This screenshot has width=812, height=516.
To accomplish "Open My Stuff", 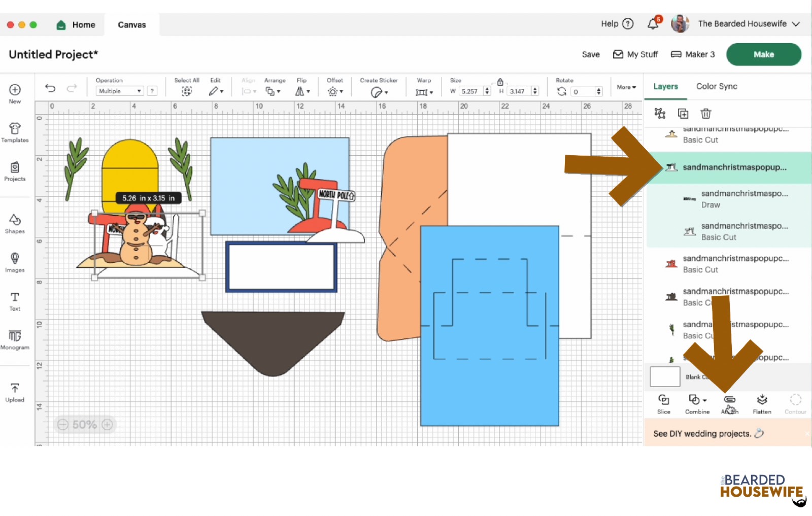I will click(x=635, y=54).
